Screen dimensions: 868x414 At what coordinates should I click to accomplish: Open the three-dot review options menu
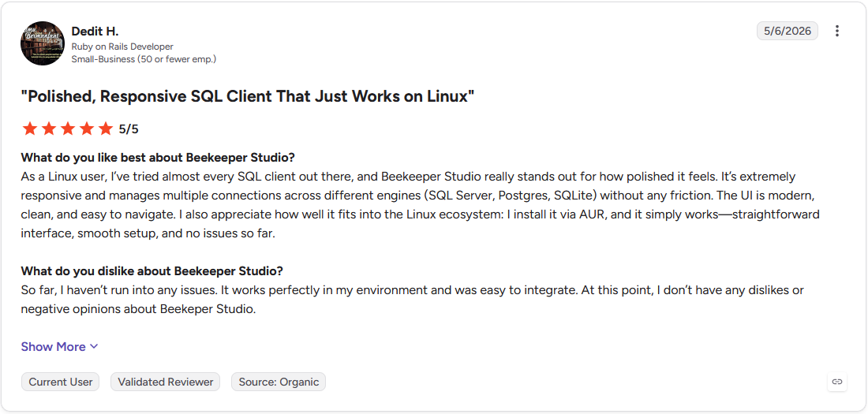tap(837, 31)
